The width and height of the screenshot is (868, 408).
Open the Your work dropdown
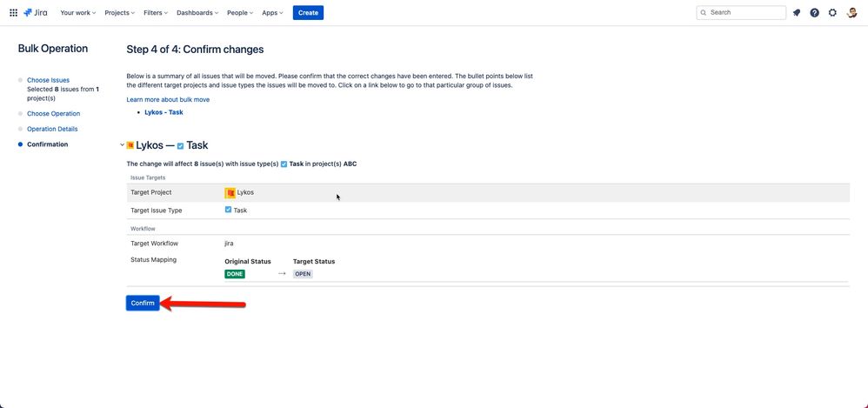click(x=78, y=13)
